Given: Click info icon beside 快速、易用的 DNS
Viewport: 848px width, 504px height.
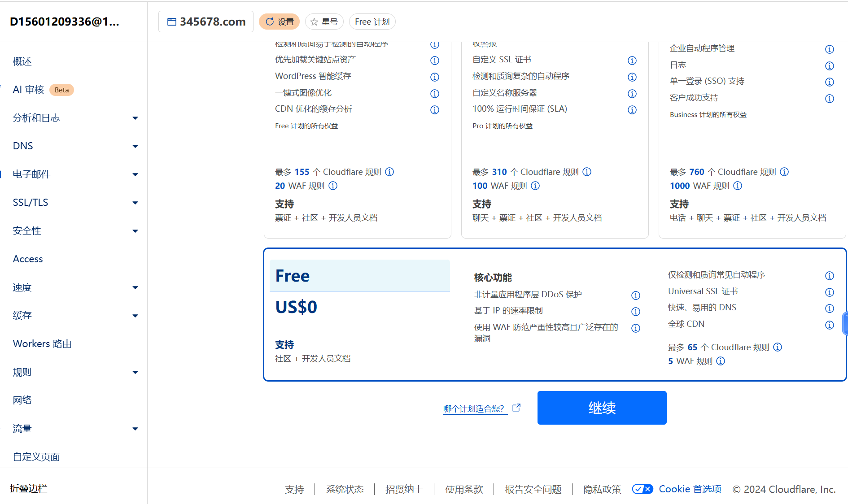Looking at the screenshot, I should tap(829, 308).
